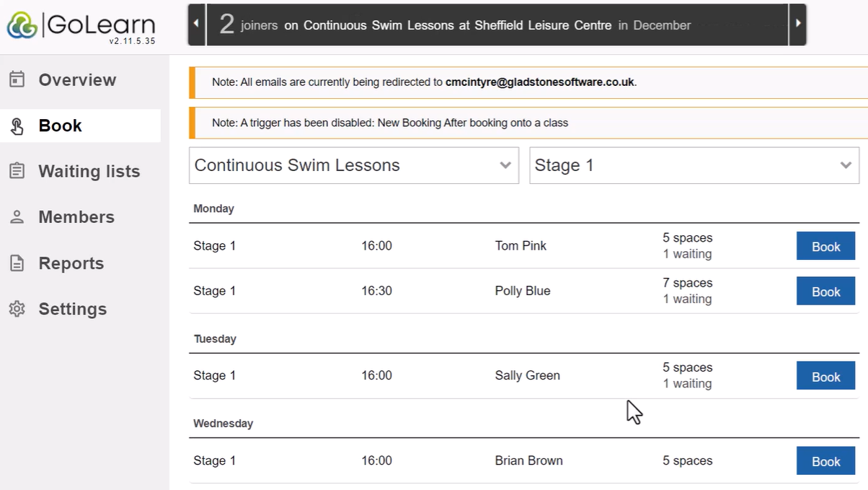The width and height of the screenshot is (868, 490).
Task: Book Brian Brown's Wednesday class
Action: [825, 461]
